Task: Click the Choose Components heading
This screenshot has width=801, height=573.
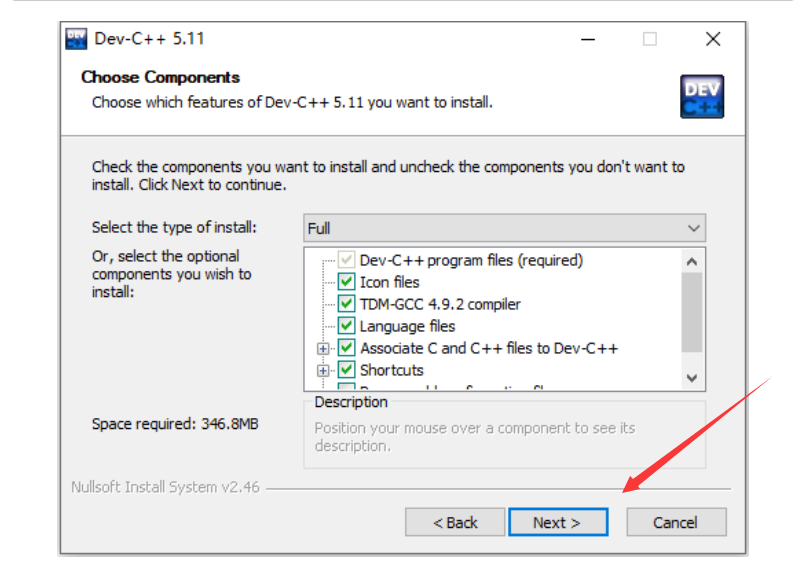Action: tap(160, 77)
